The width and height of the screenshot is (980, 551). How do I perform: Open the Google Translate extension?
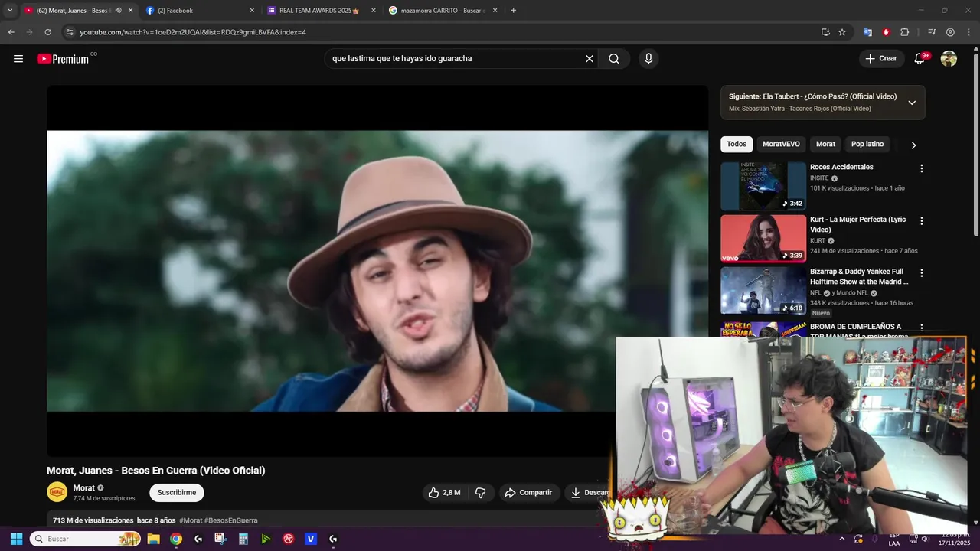click(867, 32)
